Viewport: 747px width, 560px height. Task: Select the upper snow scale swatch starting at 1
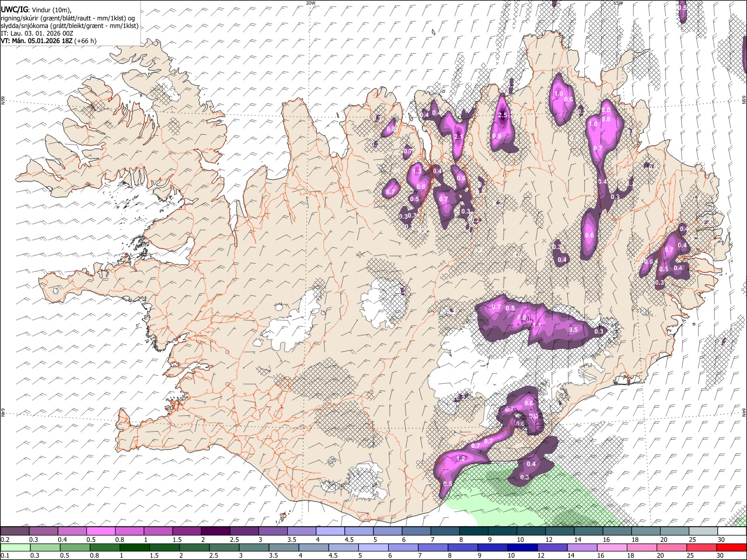[x=158, y=531]
